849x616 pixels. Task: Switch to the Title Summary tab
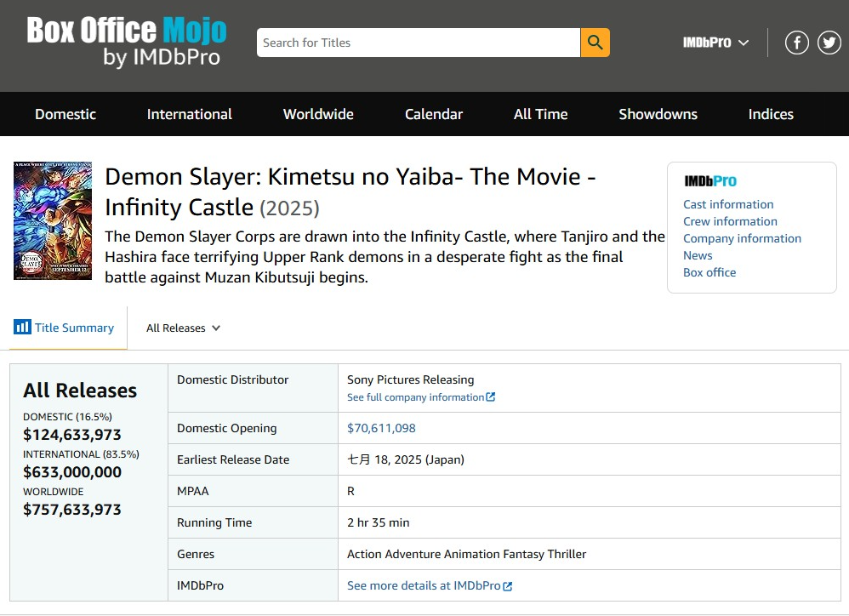[73, 328]
